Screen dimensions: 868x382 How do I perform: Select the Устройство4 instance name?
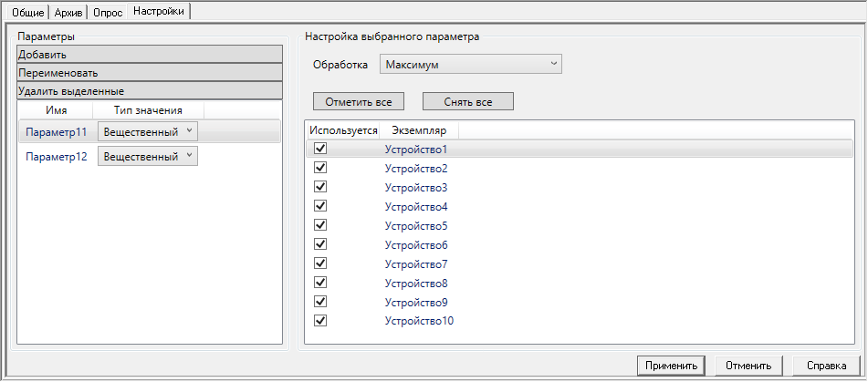tap(416, 207)
